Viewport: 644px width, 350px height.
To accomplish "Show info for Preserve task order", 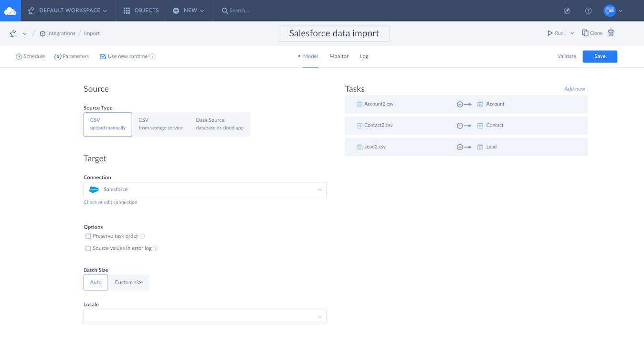I will [142, 236].
